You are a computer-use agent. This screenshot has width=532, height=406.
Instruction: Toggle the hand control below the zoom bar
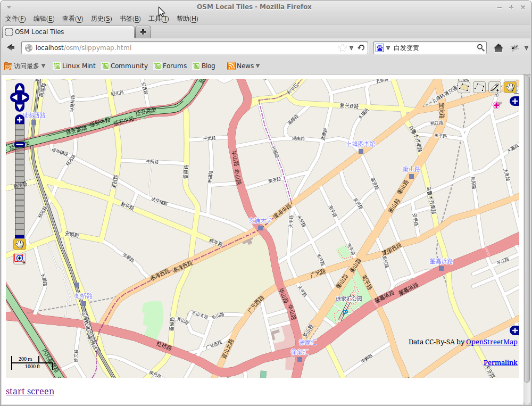(20, 244)
